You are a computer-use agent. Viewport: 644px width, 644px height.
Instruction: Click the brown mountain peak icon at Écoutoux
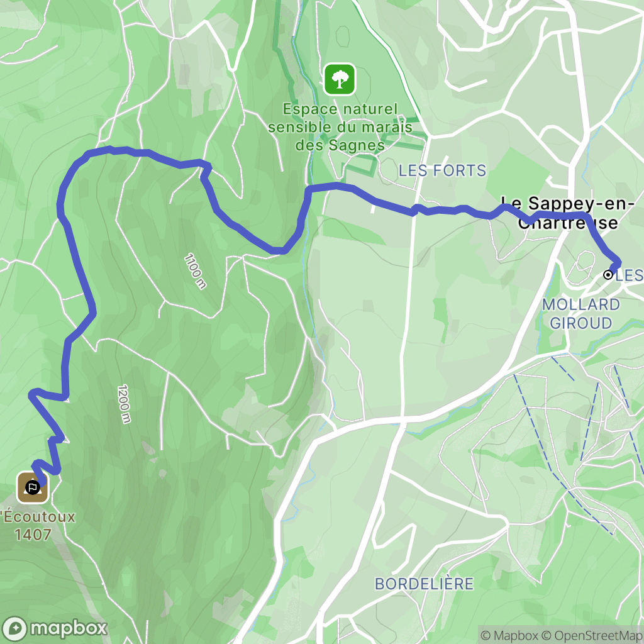click(x=33, y=487)
